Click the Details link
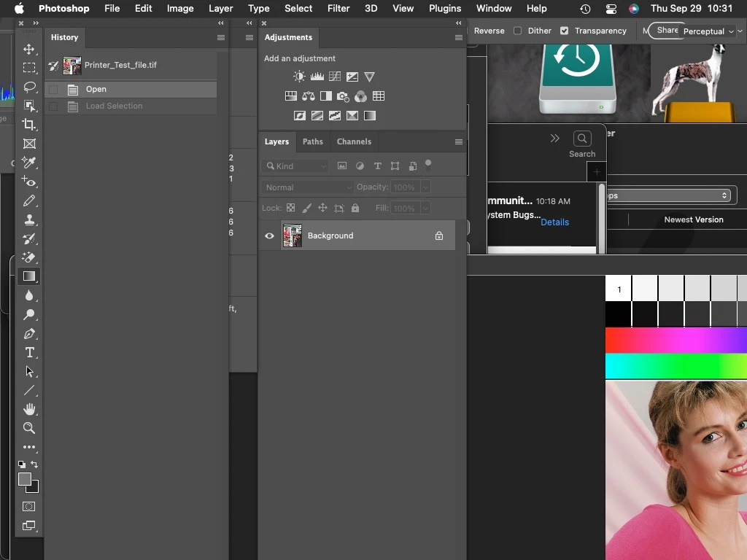The height and width of the screenshot is (560, 747). coord(554,222)
